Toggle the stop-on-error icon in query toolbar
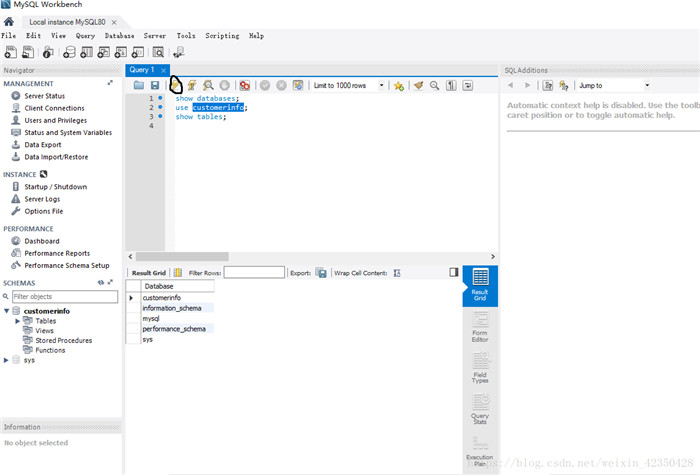Screen dimensions: 700x475 [242, 86]
